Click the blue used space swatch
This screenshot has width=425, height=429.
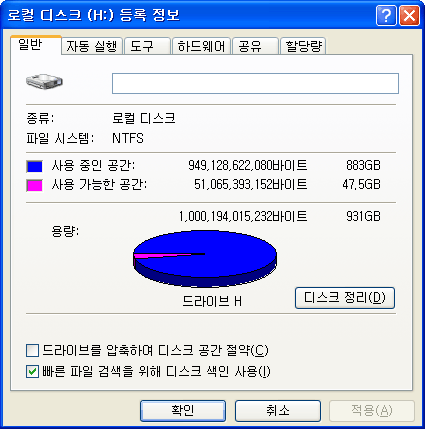pos(35,166)
